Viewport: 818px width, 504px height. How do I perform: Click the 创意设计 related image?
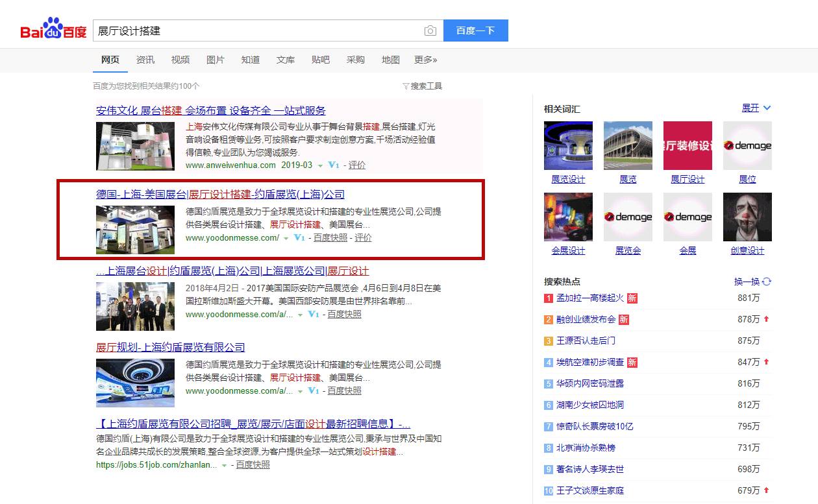click(x=747, y=217)
